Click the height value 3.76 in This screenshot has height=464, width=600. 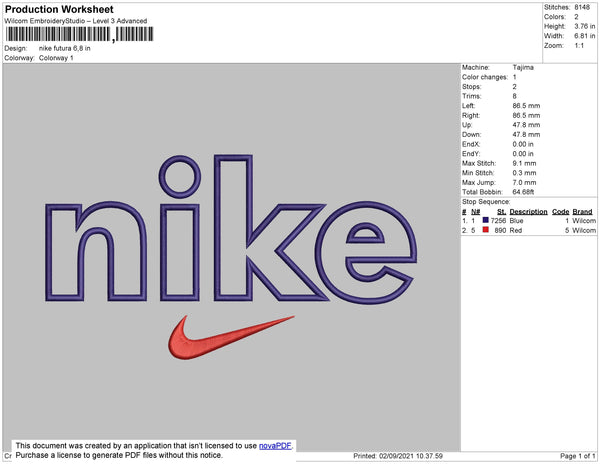point(584,26)
